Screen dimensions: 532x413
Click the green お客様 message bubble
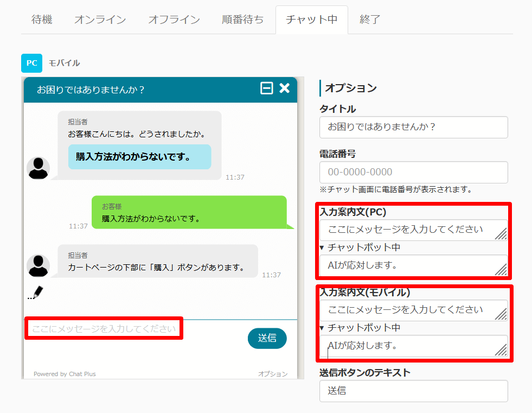pyautogui.click(x=189, y=212)
